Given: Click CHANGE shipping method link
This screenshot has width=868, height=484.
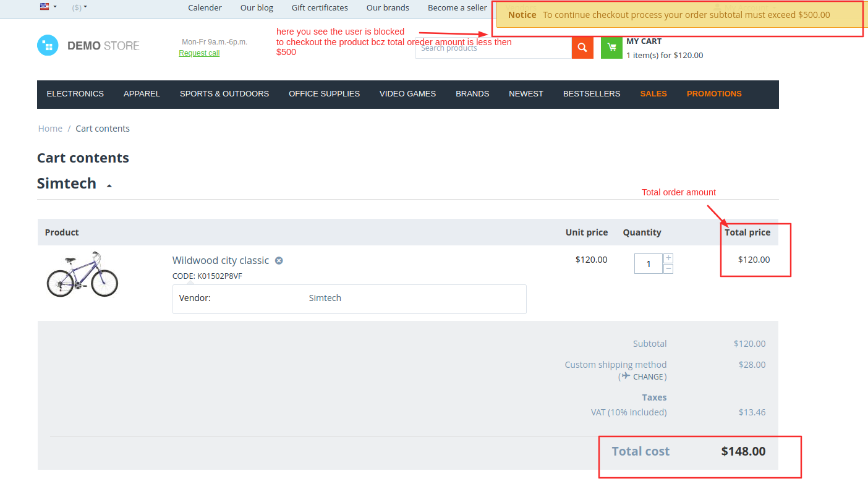Looking at the screenshot, I should point(648,377).
